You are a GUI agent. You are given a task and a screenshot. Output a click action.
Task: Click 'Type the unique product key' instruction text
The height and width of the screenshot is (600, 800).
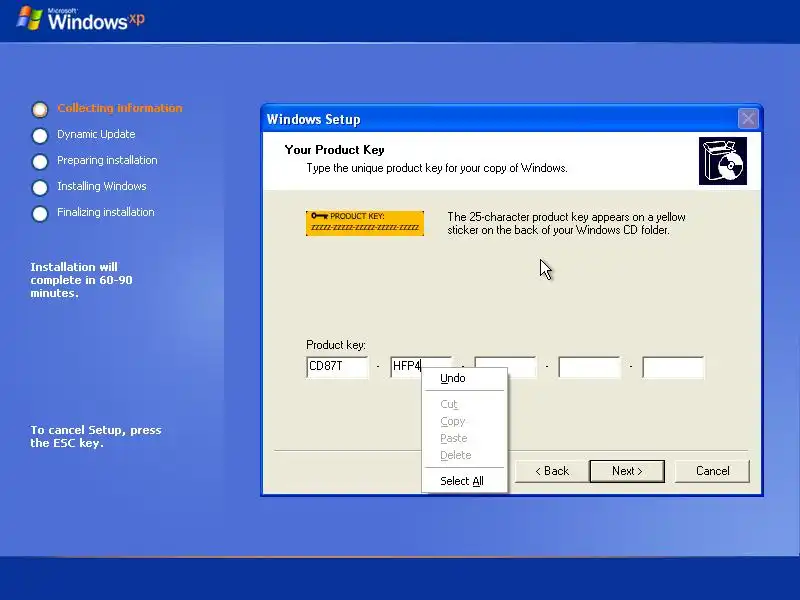[x=437, y=168]
